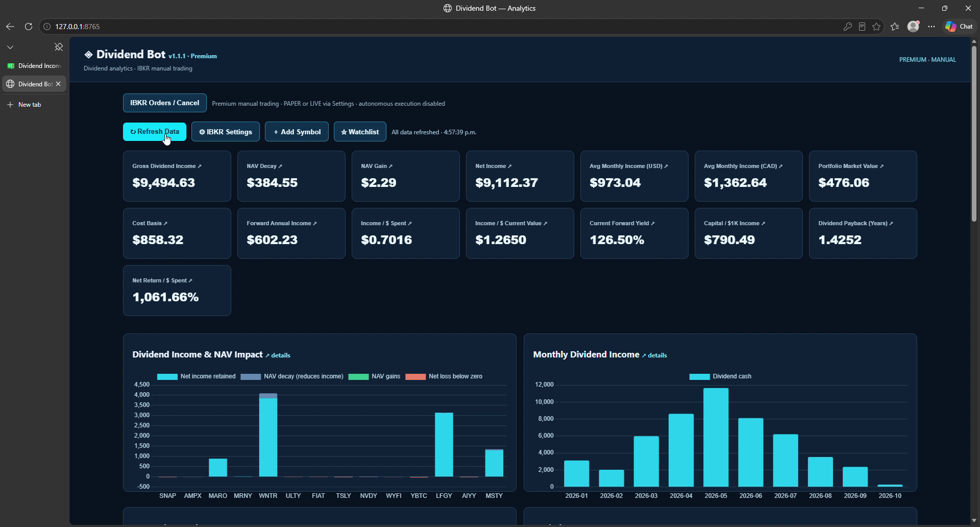
Task: Add this page to favorites with the star icon
Action: 876,27
